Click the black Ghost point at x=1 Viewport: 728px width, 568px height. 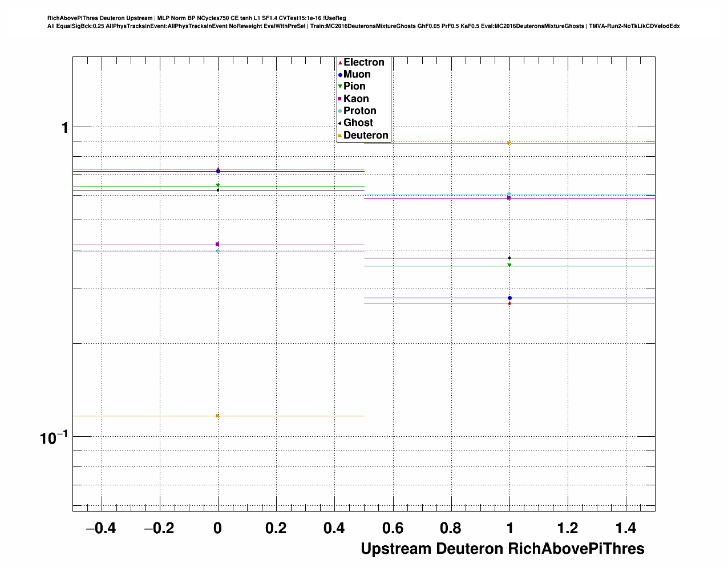509,258
